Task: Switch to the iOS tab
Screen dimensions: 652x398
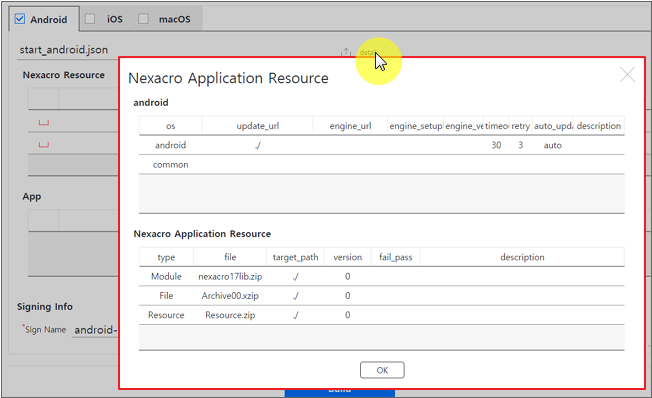Action: [107, 19]
